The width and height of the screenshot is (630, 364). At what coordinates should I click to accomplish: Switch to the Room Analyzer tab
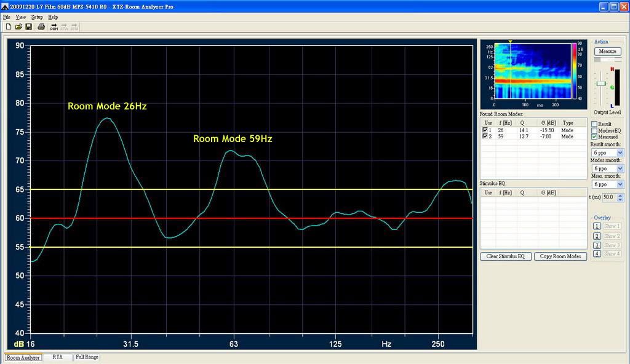click(x=23, y=358)
